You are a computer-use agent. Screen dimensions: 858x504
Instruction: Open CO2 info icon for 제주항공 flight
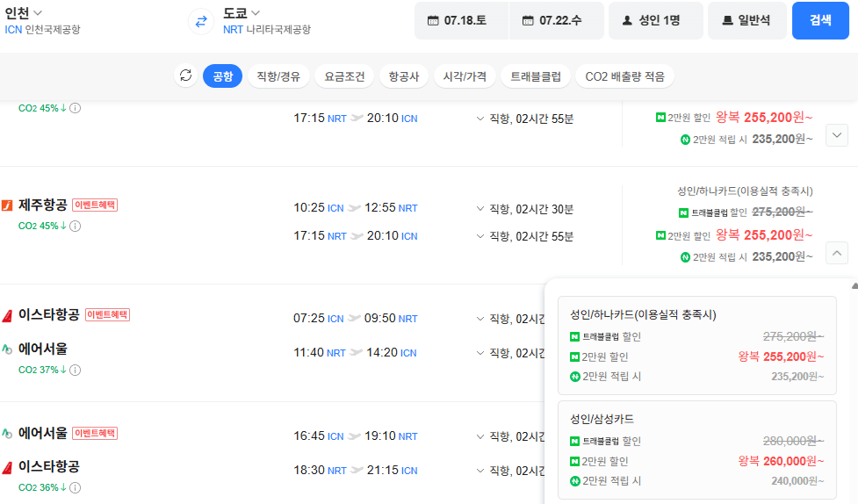tap(76, 226)
